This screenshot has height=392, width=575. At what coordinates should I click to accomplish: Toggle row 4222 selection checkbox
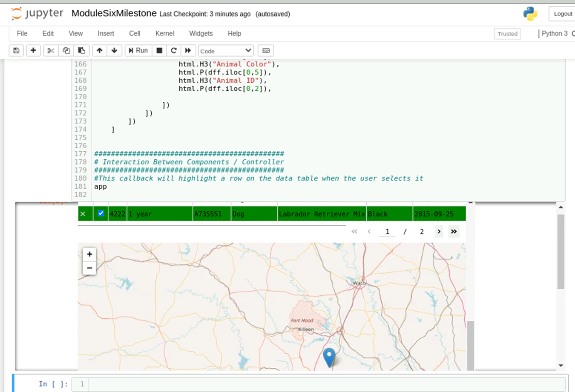101,213
